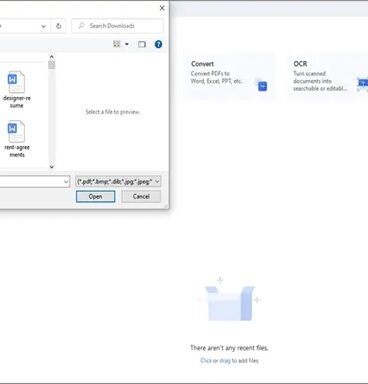
Task: Click the Help question mark icon
Action: [158, 44]
